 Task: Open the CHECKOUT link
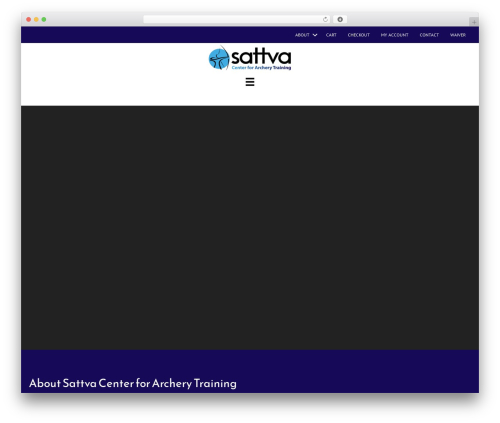pyautogui.click(x=359, y=35)
